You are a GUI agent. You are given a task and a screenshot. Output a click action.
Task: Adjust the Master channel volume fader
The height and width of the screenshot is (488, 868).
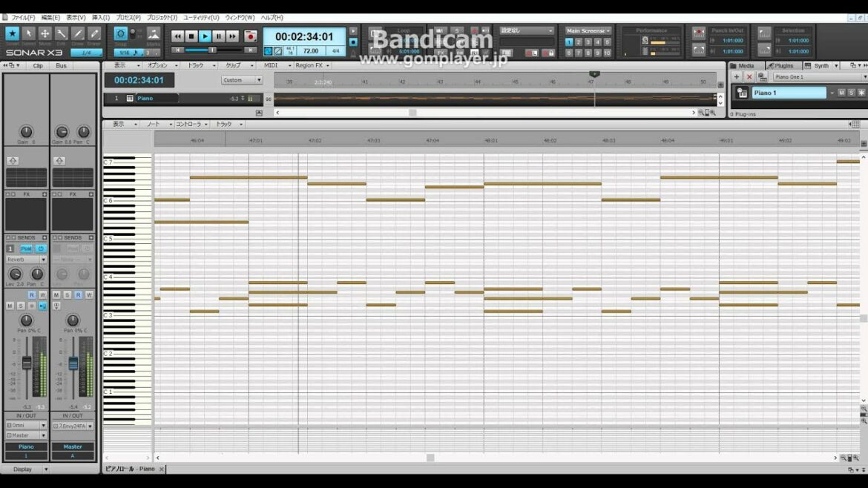click(x=73, y=363)
